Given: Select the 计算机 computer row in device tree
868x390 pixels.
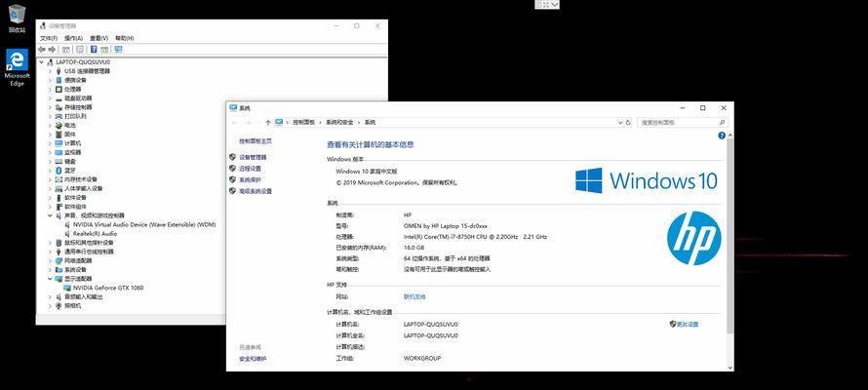Looking at the screenshot, I should 72,143.
